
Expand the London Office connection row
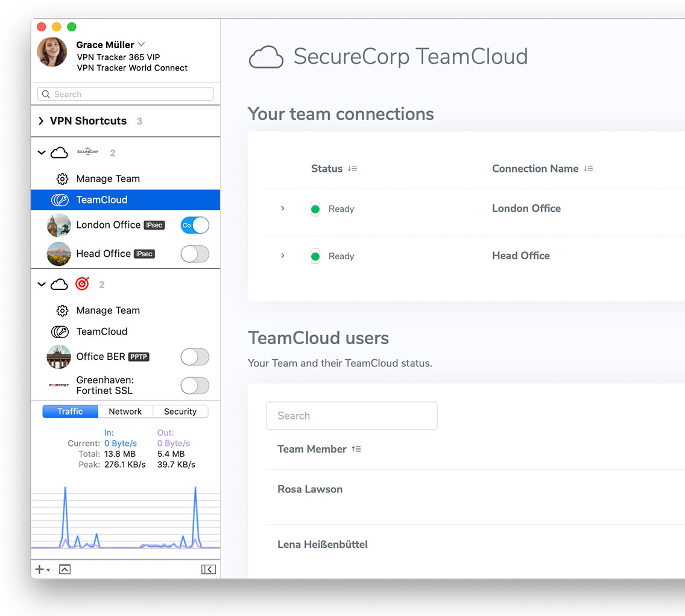(x=283, y=209)
